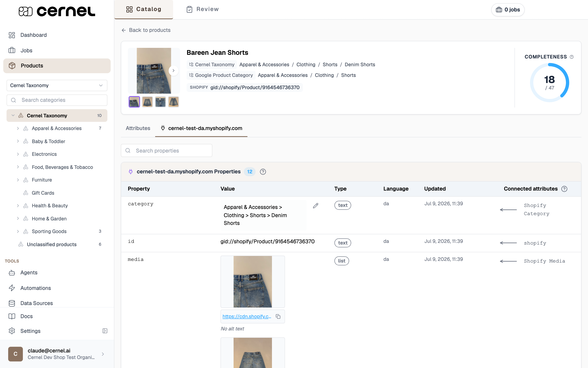588x368 pixels.
Task: Expand Baby & Toddler category
Action: coord(18,141)
